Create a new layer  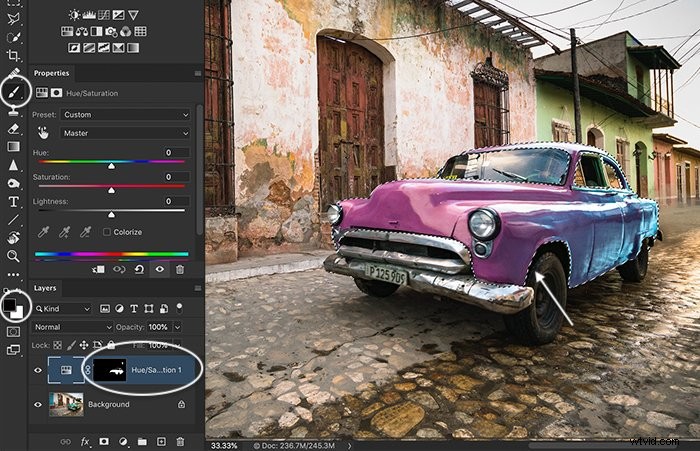click(161, 442)
